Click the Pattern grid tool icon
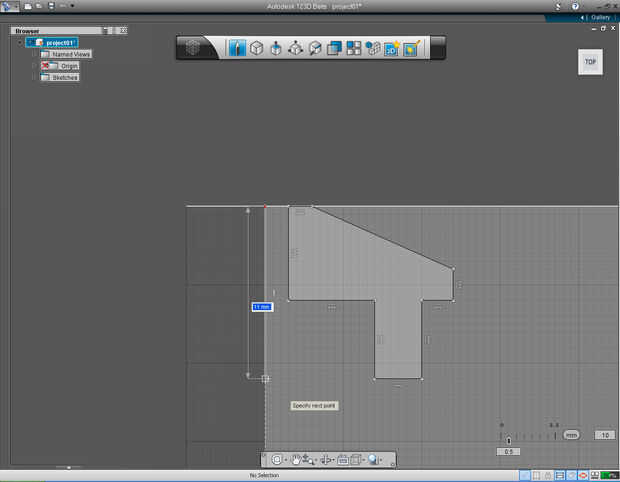 click(354, 48)
